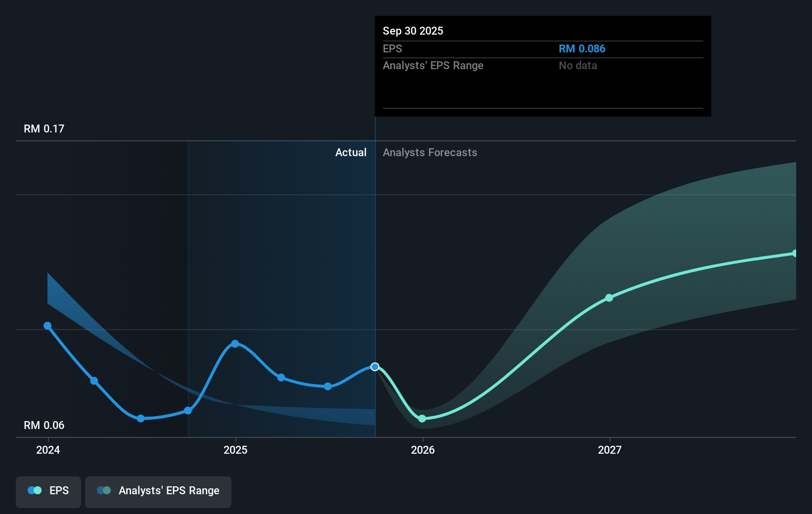Toggle the Actual period highlight region
The image size is (812, 514).
[x=282, y=287]
